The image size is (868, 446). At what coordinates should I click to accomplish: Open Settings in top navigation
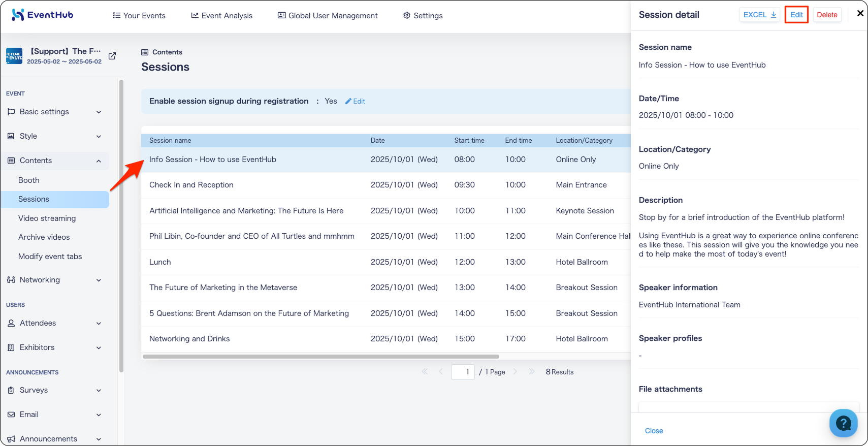(x=423, y=16)
